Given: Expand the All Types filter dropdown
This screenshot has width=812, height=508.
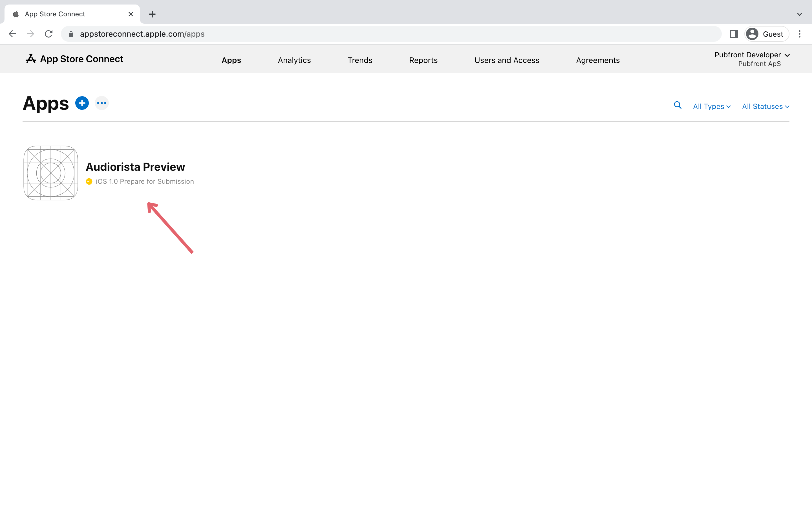Looking at the screenshot, I should point(712,106).
